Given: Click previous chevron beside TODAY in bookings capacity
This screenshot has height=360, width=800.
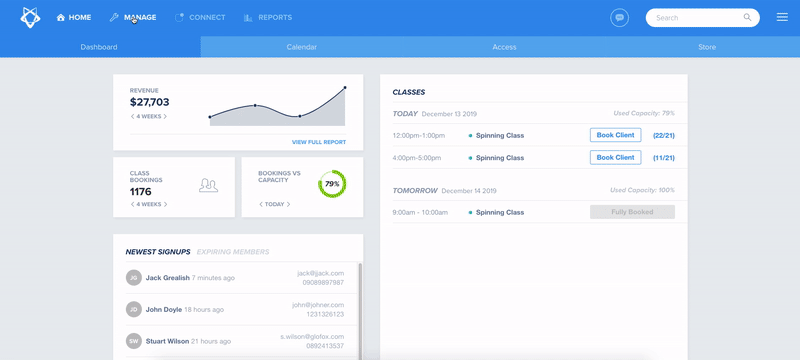Looking at the screenshot, I should coord(261,204).
